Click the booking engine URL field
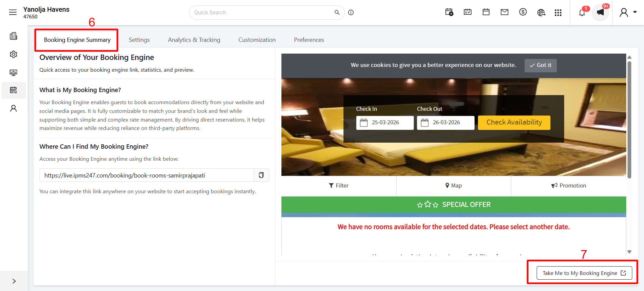The width and height of the screenshot is (644, 291). coord(147,175)
